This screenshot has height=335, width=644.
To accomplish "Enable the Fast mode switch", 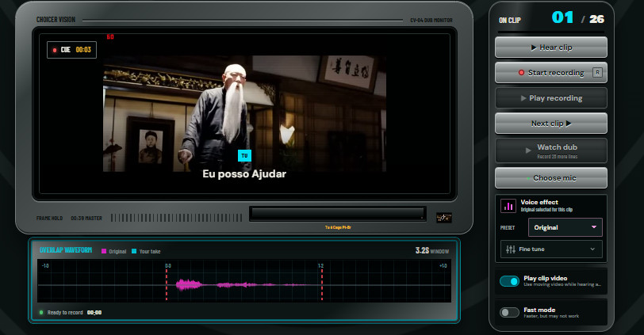I will point(509,313).
